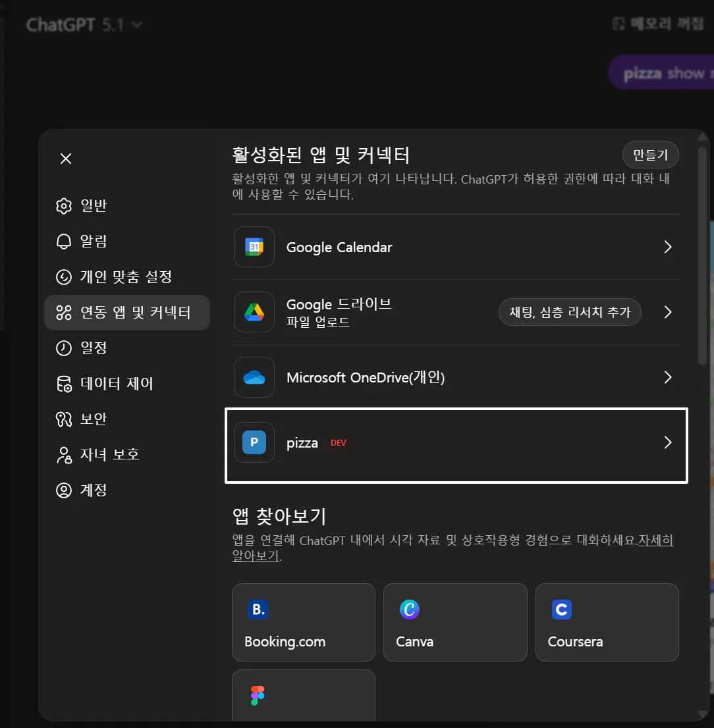
Task: Click the Google Drive app icon
Action: click(x=254, y=312)
